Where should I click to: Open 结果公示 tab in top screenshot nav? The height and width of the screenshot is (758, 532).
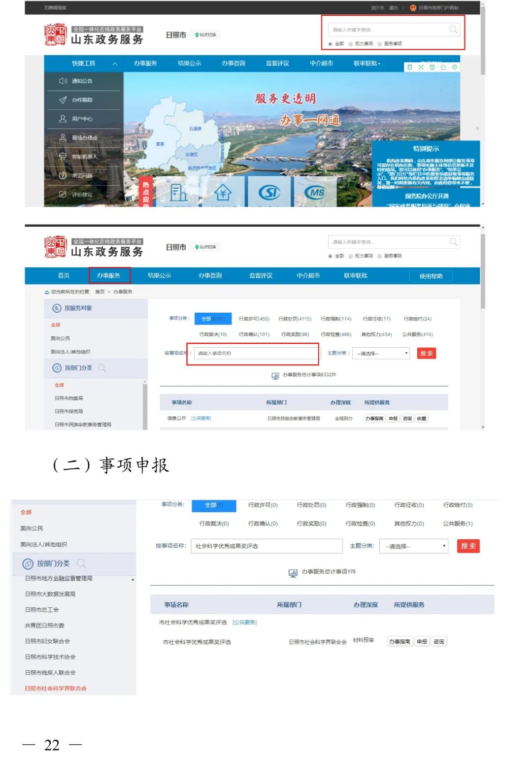click(190, 64)
